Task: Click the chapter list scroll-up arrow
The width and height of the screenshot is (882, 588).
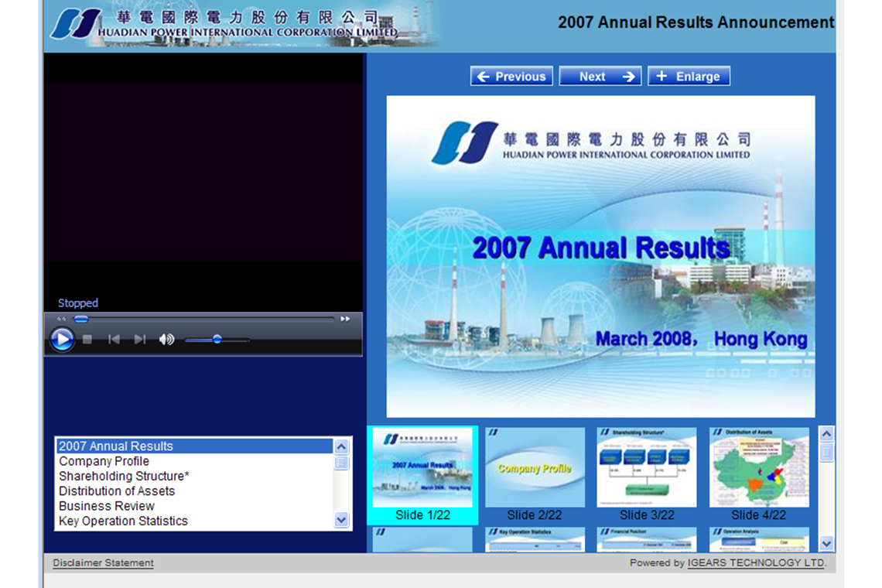Action: (341, 446)
